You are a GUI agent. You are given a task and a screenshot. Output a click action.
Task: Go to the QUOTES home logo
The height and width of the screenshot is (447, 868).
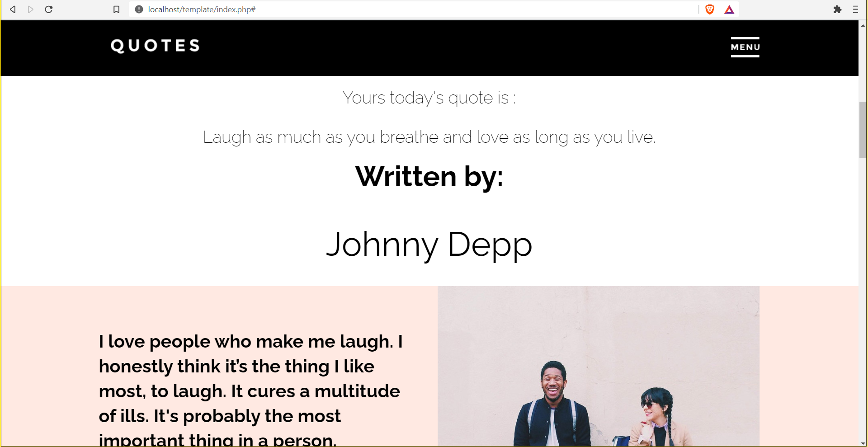[155, 46]
